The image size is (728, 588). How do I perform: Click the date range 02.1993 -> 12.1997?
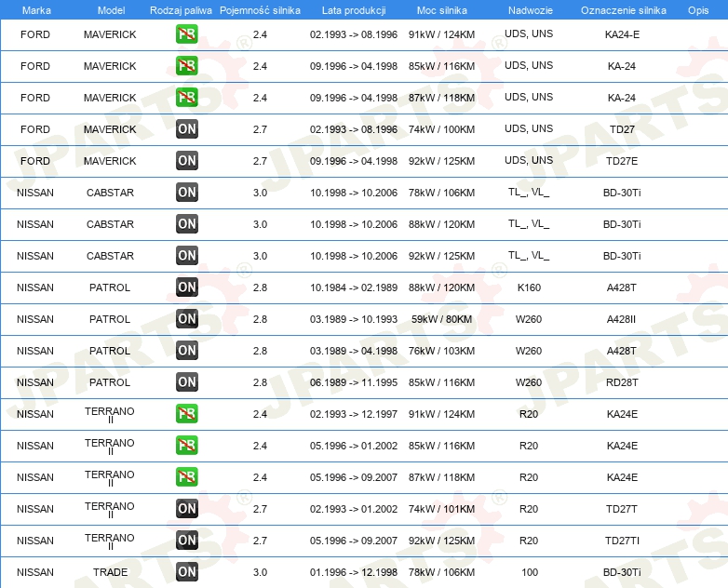tap(354, 413)
